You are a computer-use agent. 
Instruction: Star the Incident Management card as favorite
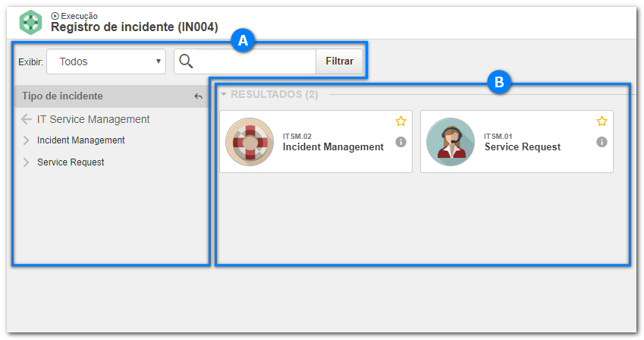pos(401,121)
